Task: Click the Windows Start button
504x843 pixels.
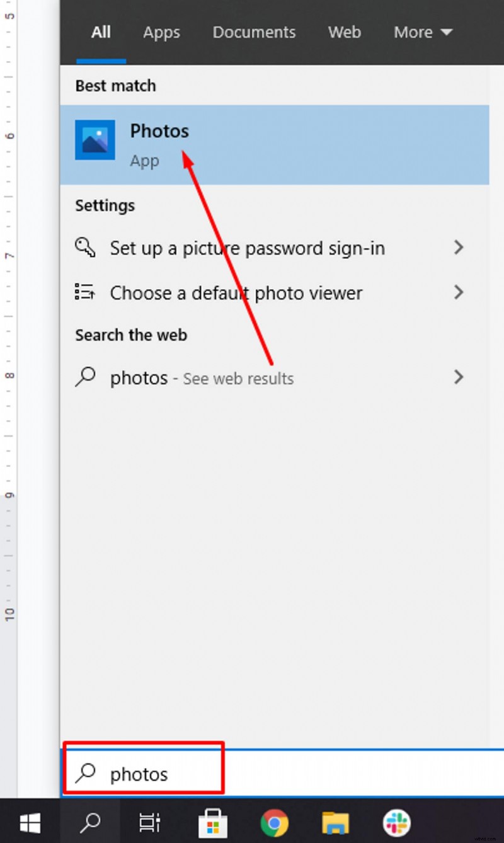Action: coord(30,822)
